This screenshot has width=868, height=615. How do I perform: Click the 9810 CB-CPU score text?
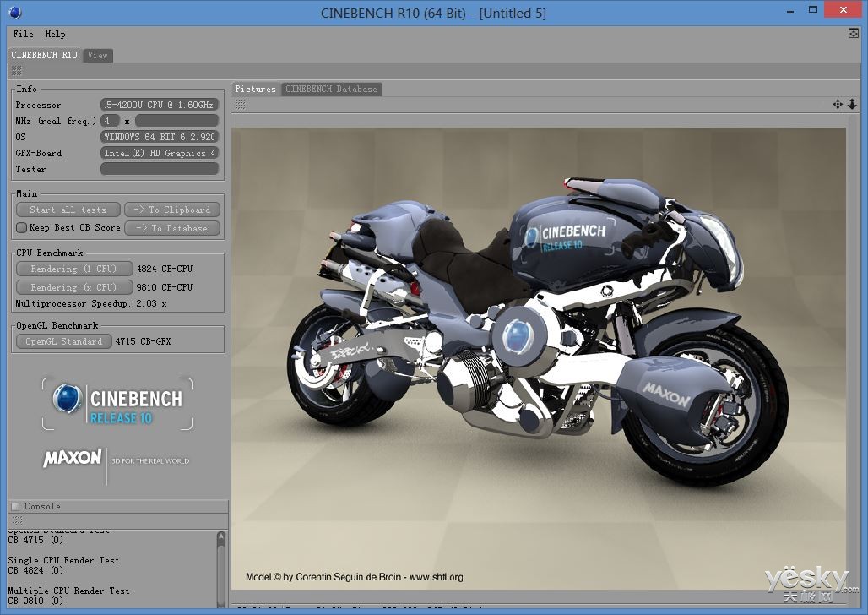pos(165,287)
